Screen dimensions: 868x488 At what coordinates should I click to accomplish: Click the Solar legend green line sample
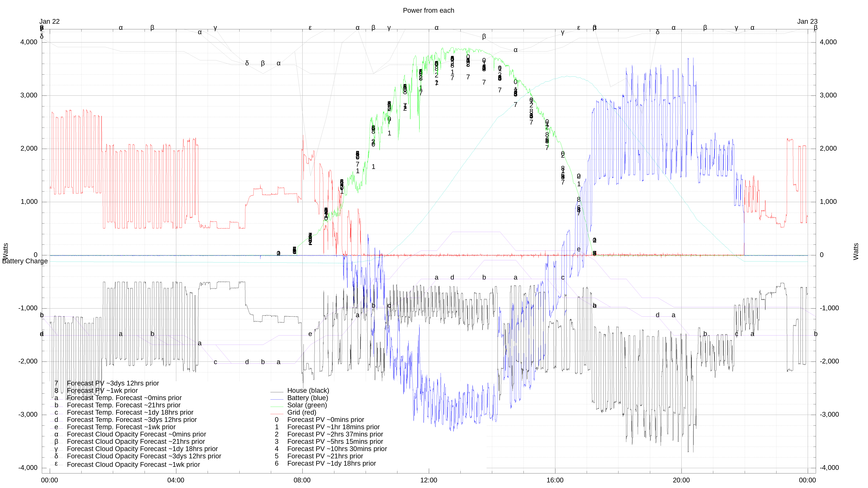click(277, 406)
